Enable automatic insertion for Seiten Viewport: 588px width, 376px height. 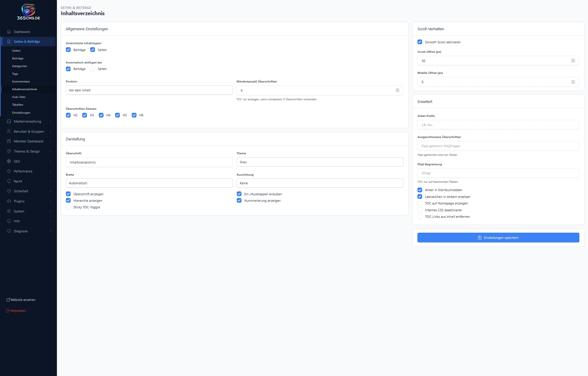(x=93, y=69)
